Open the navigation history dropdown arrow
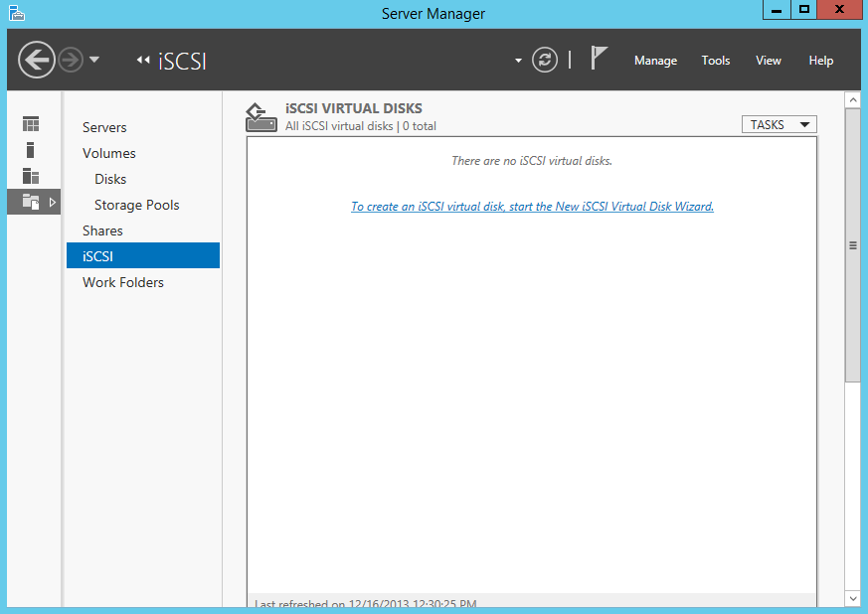The height and width of the screenshot is (614, 868). pos(94,60)
